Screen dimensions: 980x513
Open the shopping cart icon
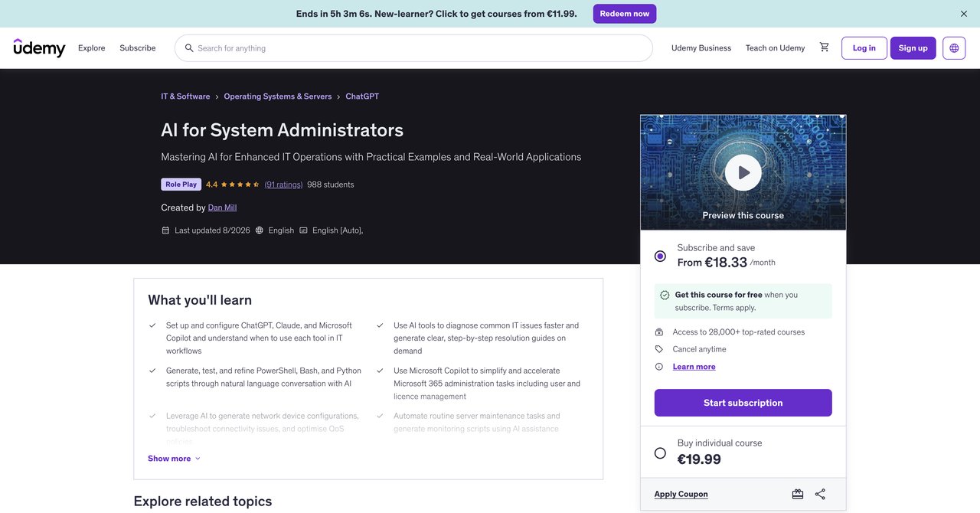point(824,47)
